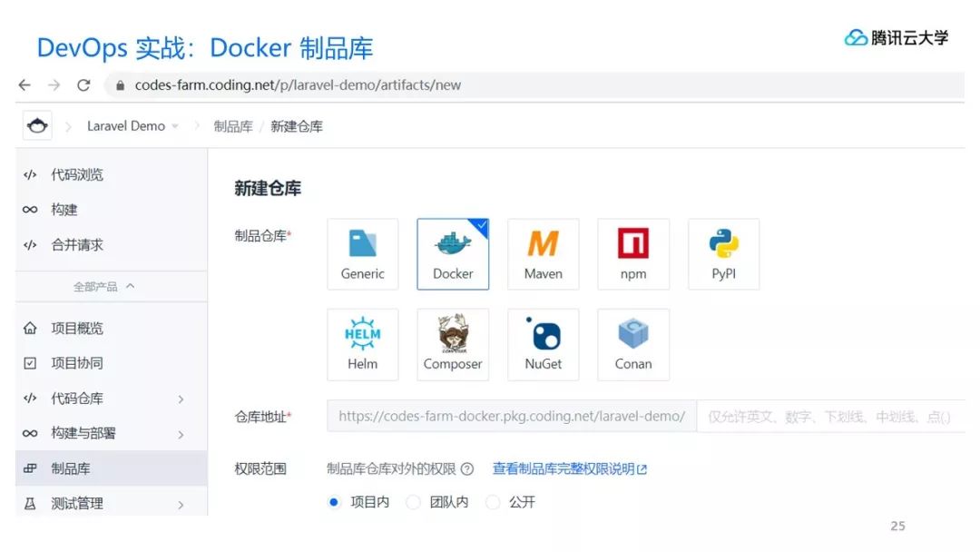
Task: Choose the Docker repository type
Action: pos(453,254)
